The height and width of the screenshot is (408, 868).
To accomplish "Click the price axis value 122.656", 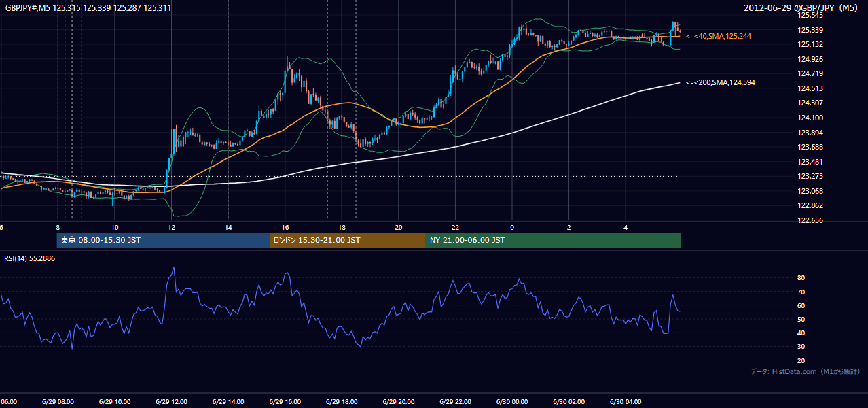I will pyautogui.click(x=811, y=221).
